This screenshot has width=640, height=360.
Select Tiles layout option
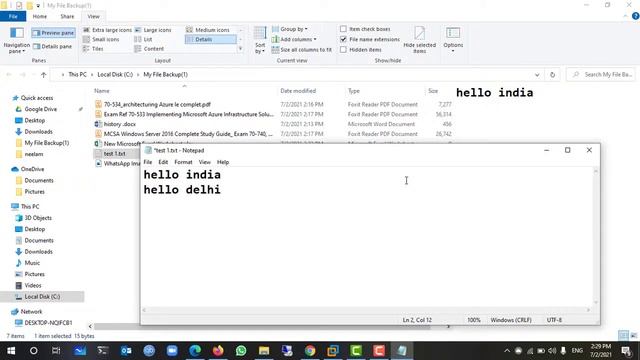tap(93, 49)
